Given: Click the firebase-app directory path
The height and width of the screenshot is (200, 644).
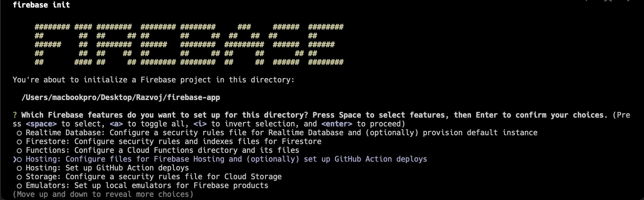Looking at the screenshot, I should pyautogui.click(x=121, y=97).
